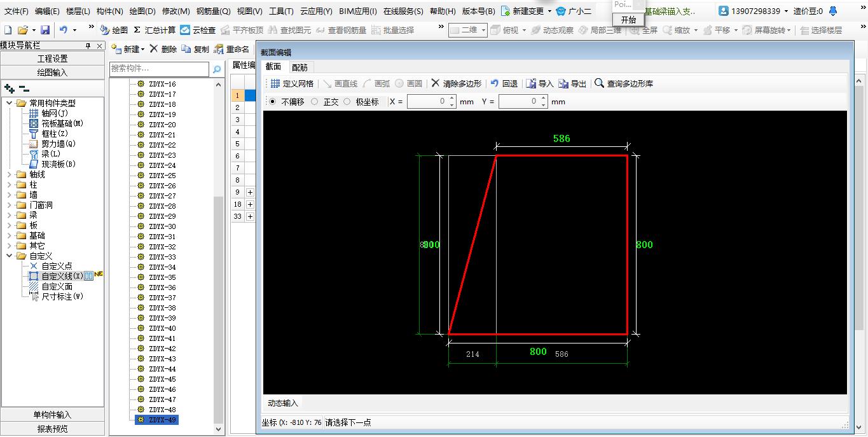Select 剪力墙(Q) tree item
Image resolution: width=868 pixels, height=437 pixels.
pos(59,144)
